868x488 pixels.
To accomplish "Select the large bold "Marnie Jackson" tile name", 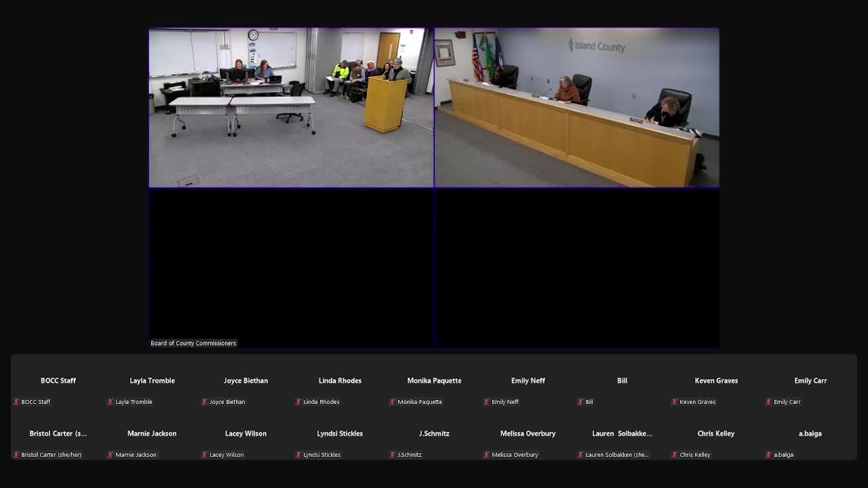I will tap(152, 434).
